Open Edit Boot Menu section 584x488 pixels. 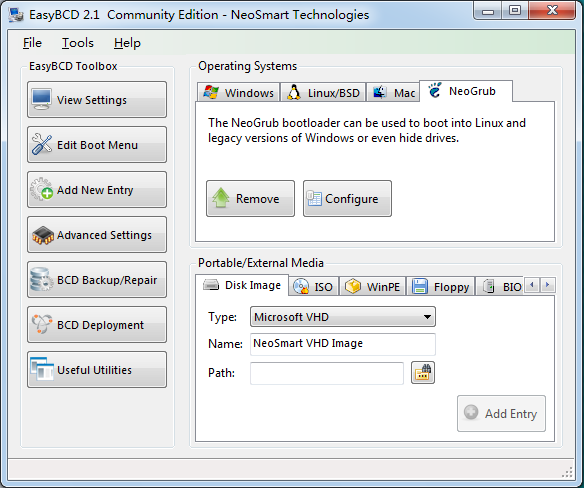[97, 145]
